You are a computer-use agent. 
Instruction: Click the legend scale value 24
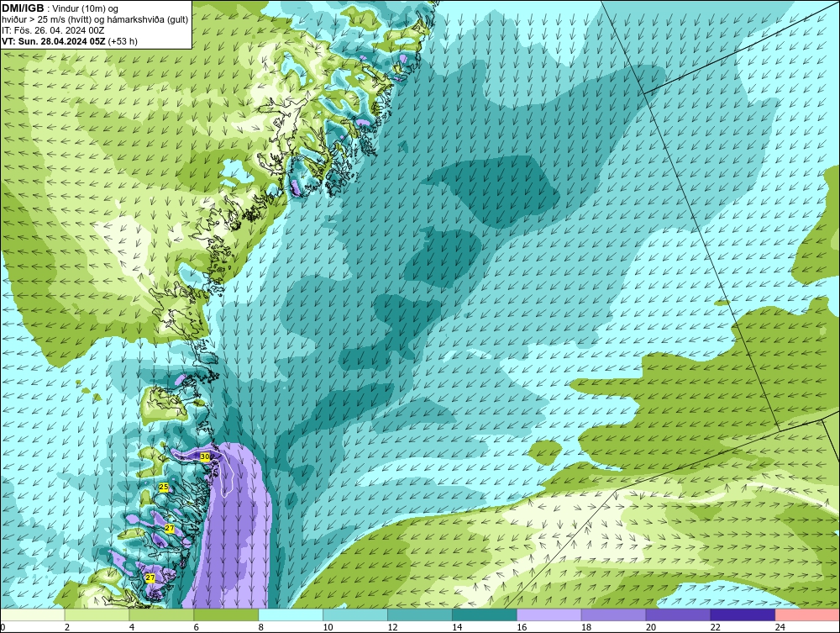tap(780, 627)
